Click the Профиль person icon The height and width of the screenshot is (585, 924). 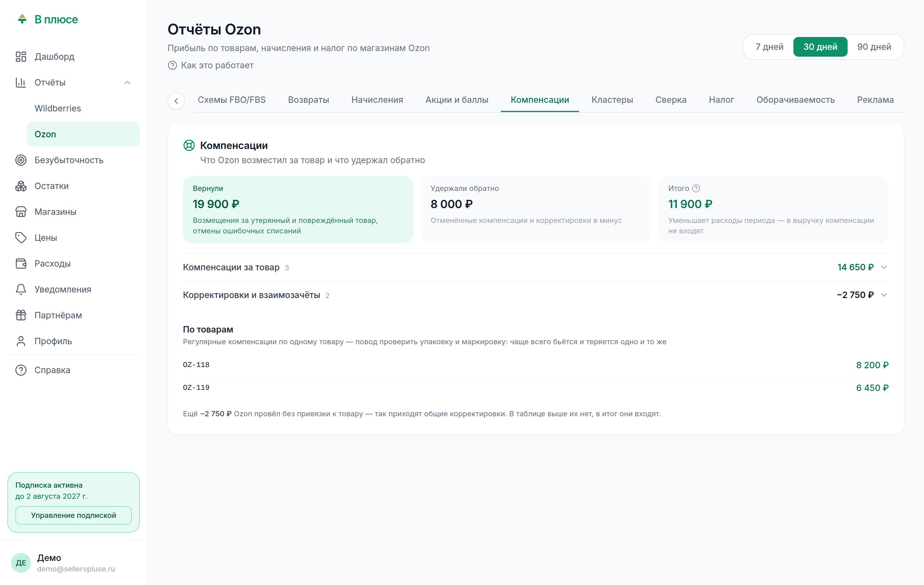coord(21,341)
